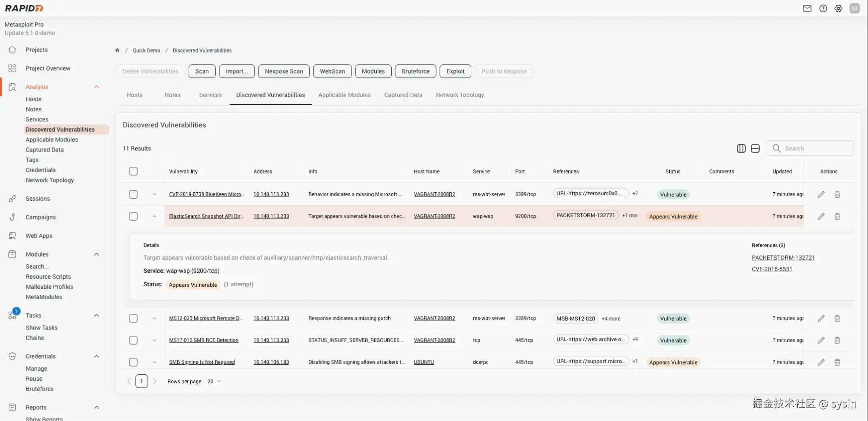The width and height of the screenshot is (868, 421).
Task: Edit the CVE-2019-0708 BlueKeep row
Action: [821, 194]
